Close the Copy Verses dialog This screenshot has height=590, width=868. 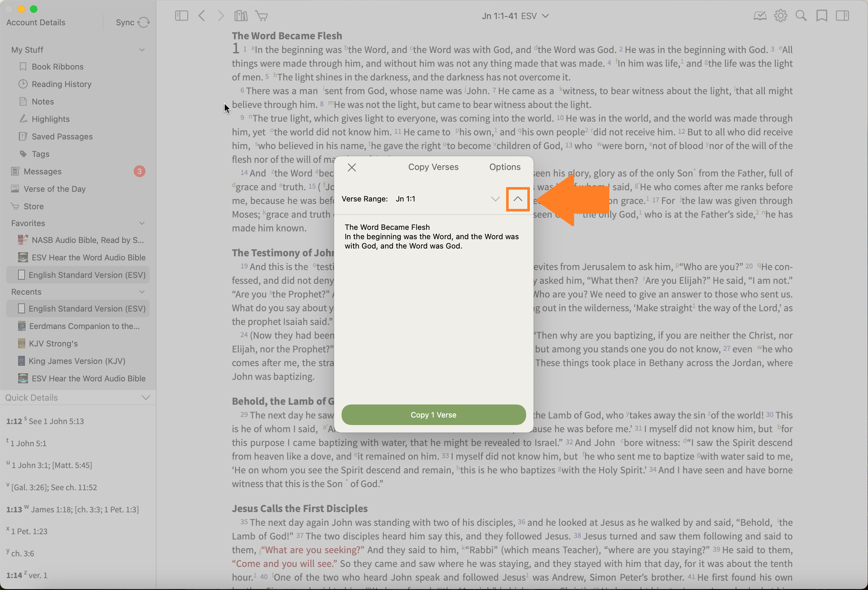352,167
